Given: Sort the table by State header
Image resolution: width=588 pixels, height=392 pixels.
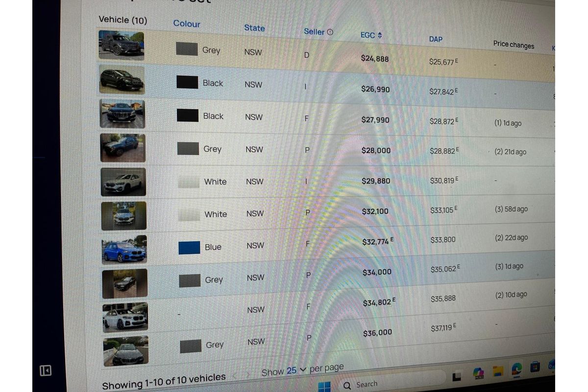Looking at the screenshot, I should [x=254, y=28].
